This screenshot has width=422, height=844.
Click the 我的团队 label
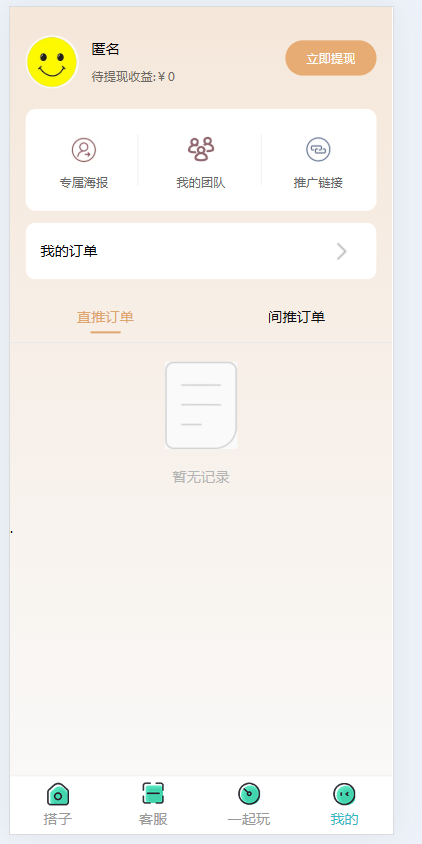(201, 183)
